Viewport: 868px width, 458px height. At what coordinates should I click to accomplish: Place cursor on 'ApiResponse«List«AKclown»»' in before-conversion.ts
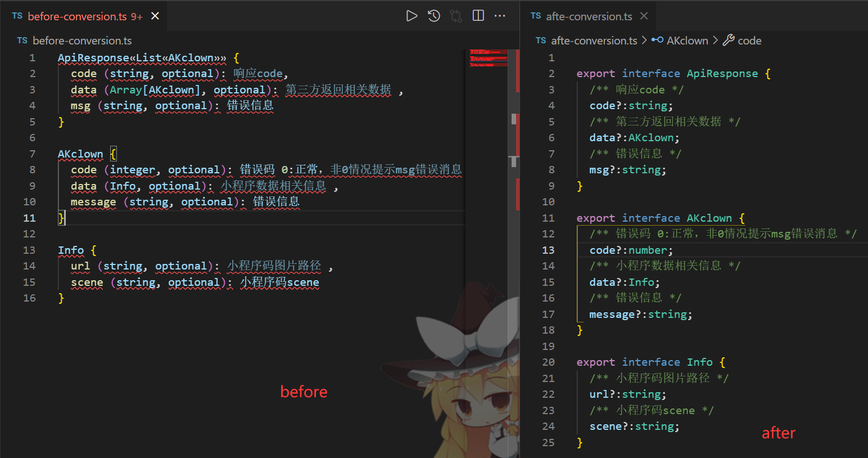click(142, 58)
